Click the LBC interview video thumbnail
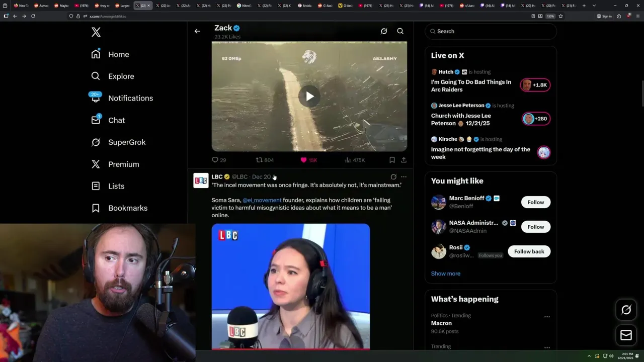Screen dimensions: 644x362 pyautogui.click(x=291, y=287)
